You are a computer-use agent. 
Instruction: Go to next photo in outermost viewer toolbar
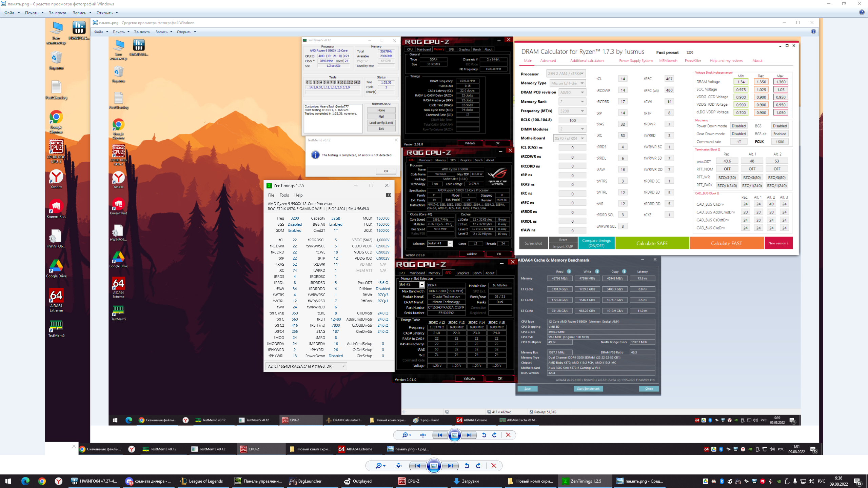pos(450,466)
